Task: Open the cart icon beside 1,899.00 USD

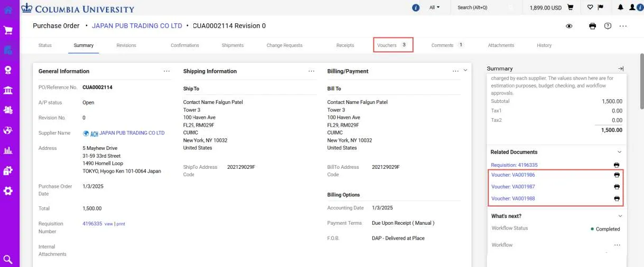Action: (x=571, y=7)
